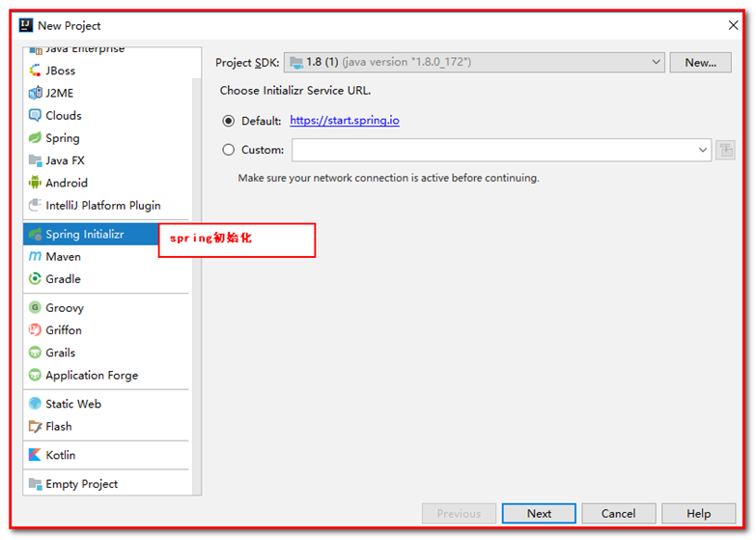Select Static Web label
Image resolution: width=756 pixels, height=540 pixels.
pos(73,404)
